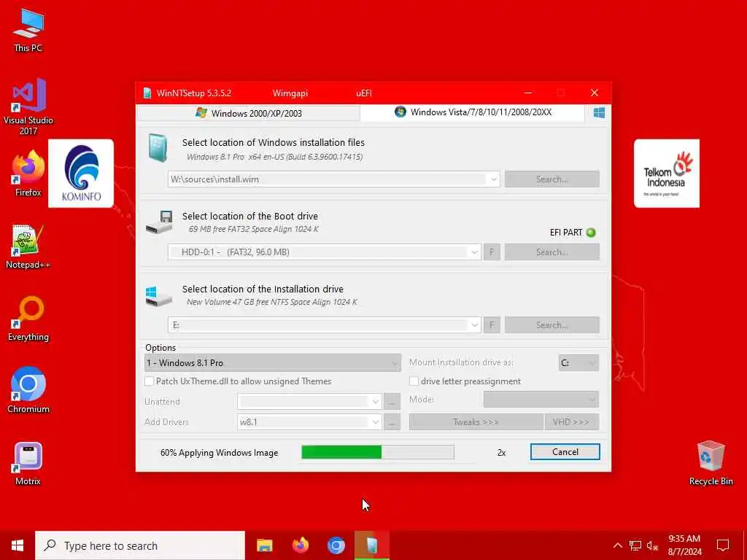
Task: Open the Windows Start menu
Action: click(18, 545)
